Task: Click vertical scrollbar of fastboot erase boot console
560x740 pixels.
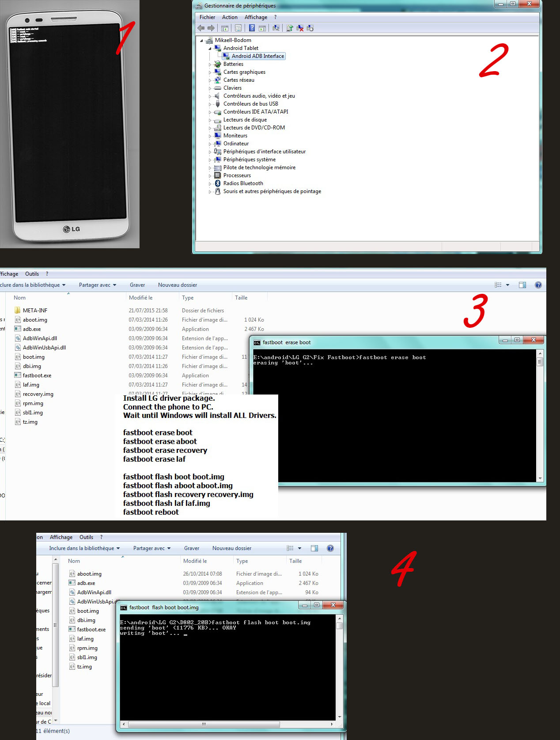Action: click(x=540, y=415)
